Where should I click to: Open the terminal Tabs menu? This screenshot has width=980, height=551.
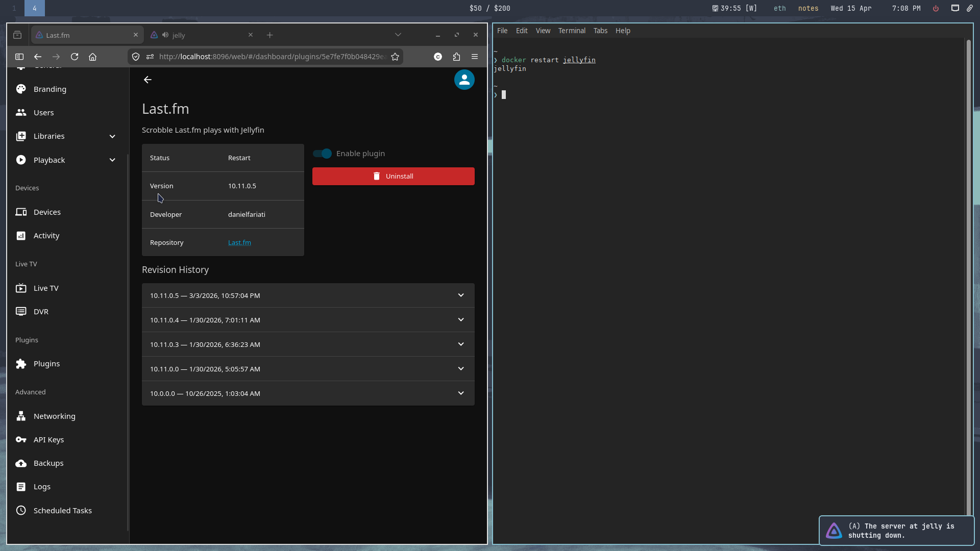(x=600, y=31)
